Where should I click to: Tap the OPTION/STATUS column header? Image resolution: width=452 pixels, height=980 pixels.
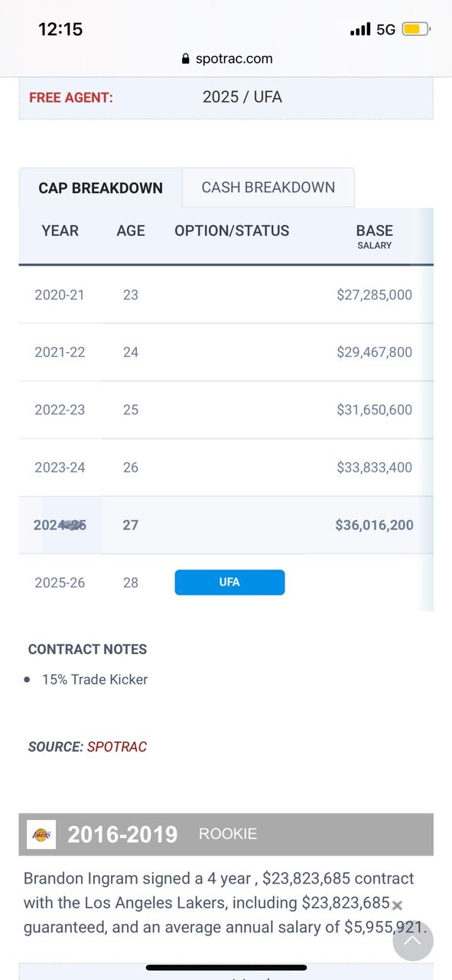tap(232, 230)
